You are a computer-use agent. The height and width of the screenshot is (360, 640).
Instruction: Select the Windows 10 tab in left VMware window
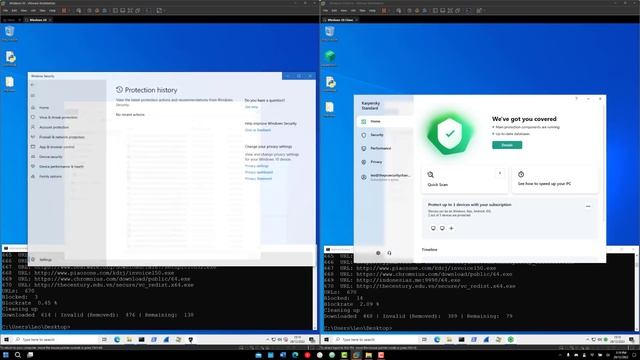38,20
